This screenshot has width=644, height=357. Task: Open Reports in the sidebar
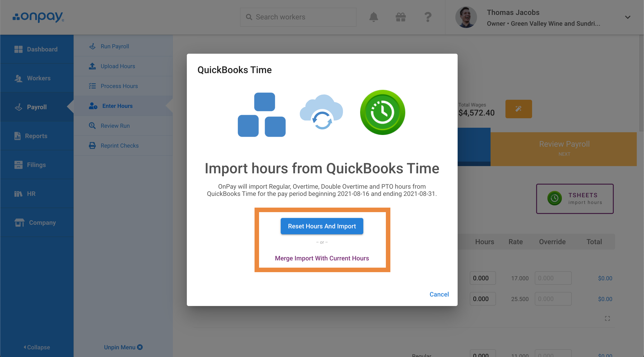37,136
